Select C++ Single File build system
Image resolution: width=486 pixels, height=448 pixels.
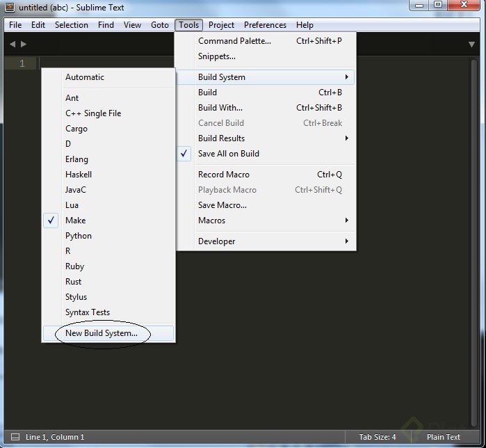pos(108,113)
